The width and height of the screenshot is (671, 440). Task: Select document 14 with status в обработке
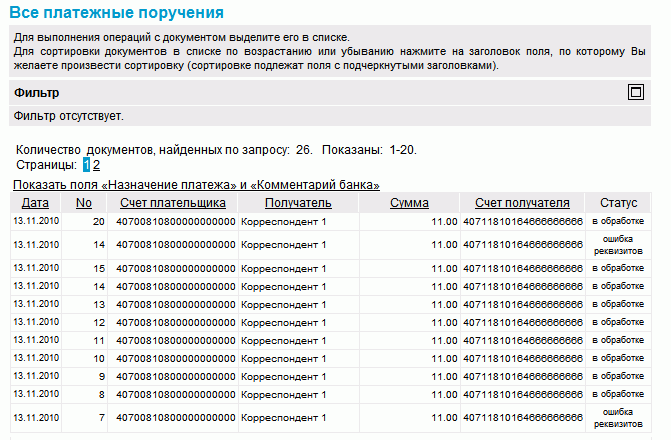(330, 286)
